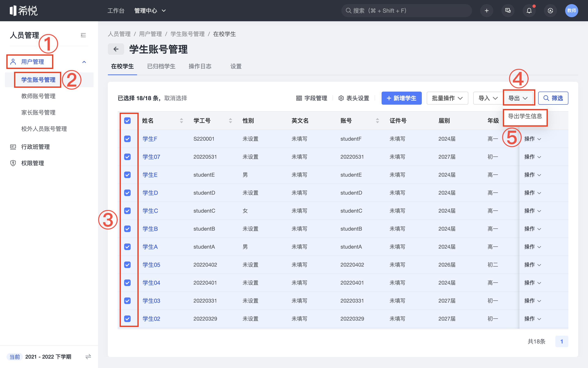
Task: Select 教师账号管理 in sidebar
Action: (38, 96)
